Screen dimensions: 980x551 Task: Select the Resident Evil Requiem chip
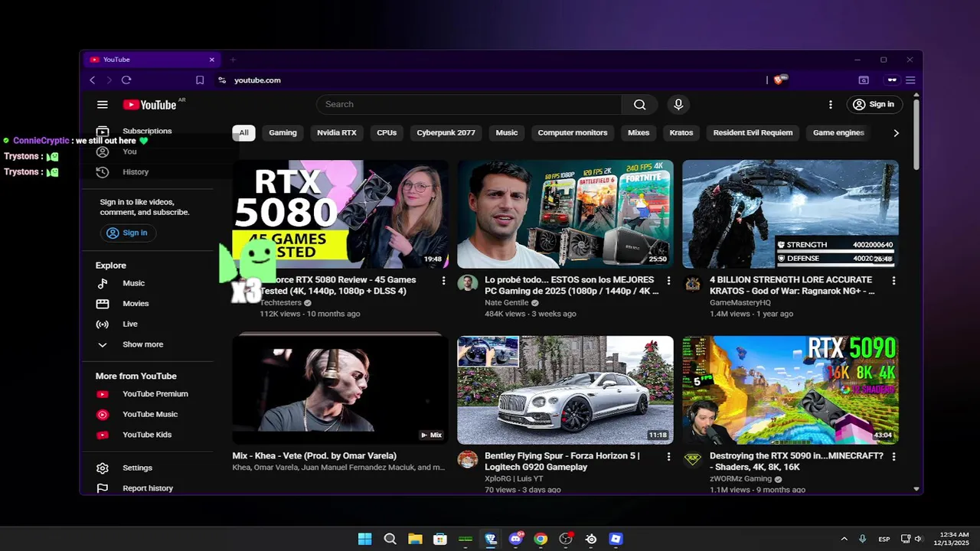[x=753, y=133]
